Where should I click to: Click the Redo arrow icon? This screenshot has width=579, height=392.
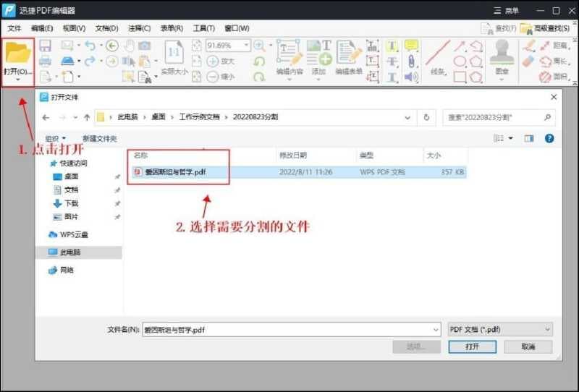tap(90, 61)
